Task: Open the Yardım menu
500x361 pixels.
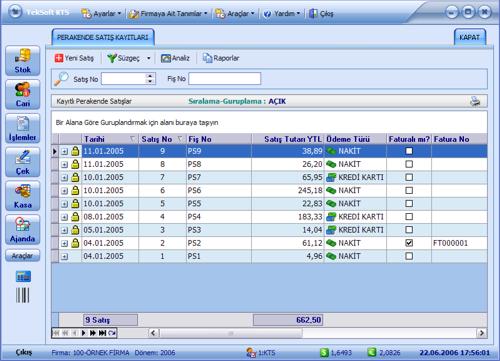Action: (x=282, y=14)
